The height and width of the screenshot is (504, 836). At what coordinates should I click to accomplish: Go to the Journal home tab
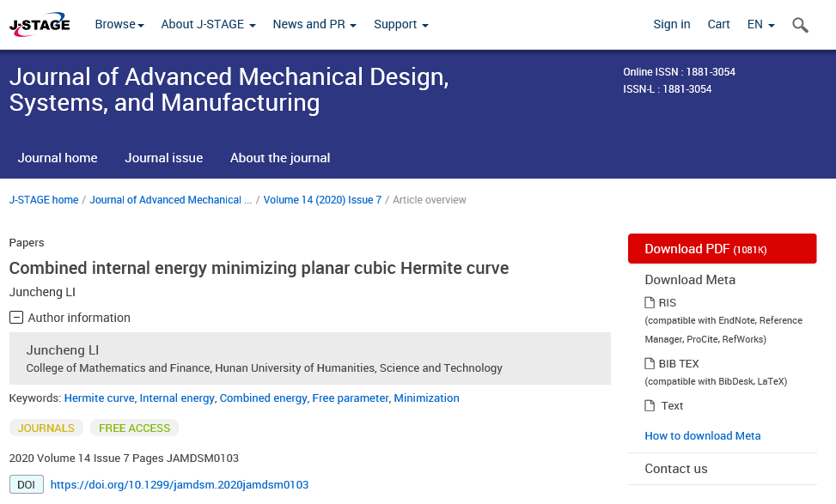[58, 158]
